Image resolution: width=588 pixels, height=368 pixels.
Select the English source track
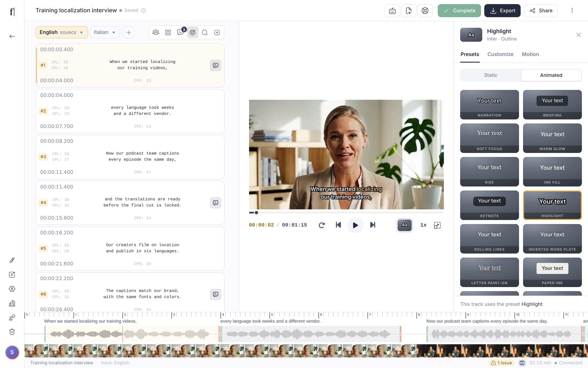pyautogui.click(x=62, y=32)
